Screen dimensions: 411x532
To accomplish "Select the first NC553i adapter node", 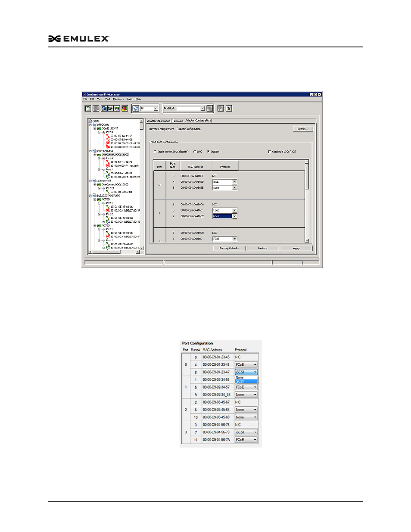I will pyautogui.click(x=106, y=199).
